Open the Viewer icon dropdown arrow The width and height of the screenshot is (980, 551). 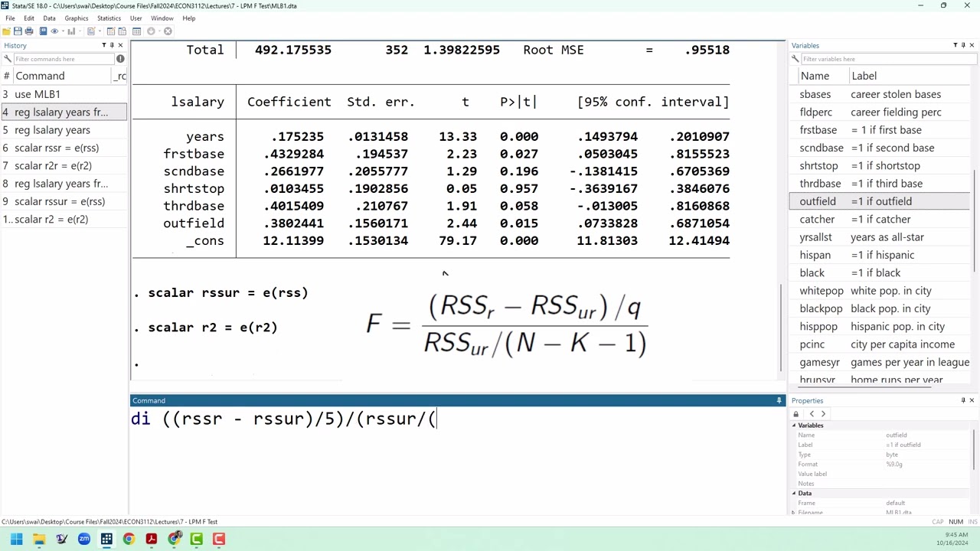61,31
